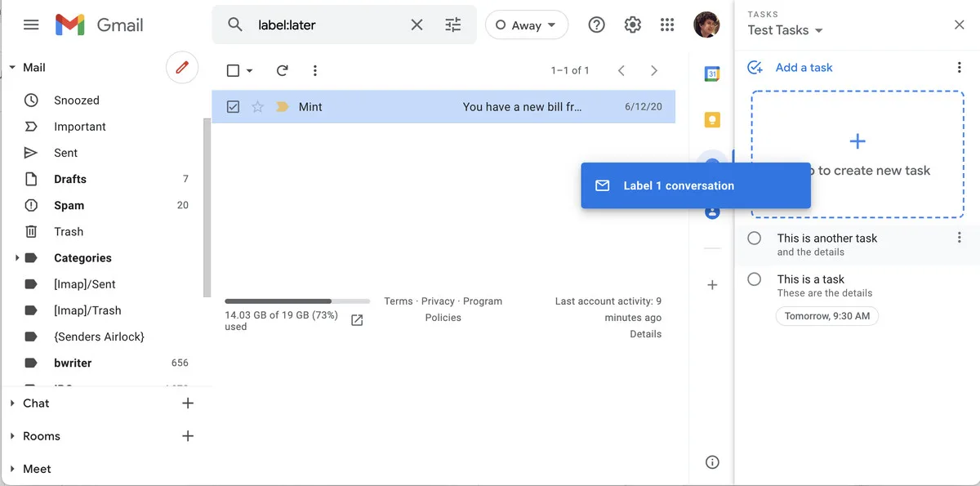Open the Help question mark icon
Image resolution: width=980 pixels, height=486 pixels.
(597, 25)
